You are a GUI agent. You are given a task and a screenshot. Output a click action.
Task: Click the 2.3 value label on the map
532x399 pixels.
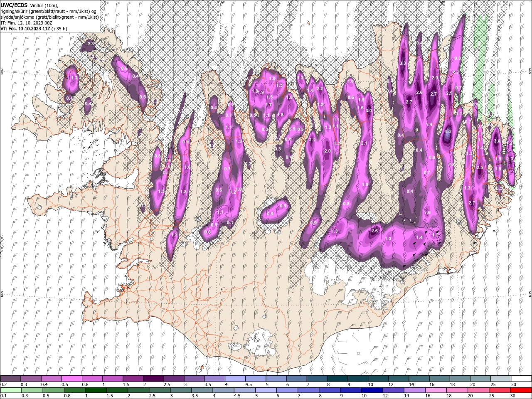tap(510, 159)
